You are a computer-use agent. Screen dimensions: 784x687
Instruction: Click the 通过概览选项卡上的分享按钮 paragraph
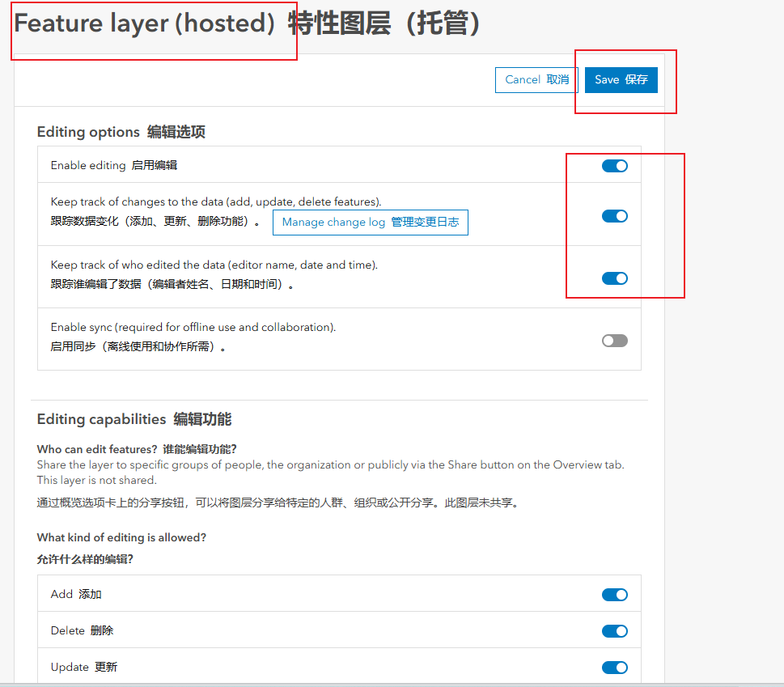[x=280, y=503]
